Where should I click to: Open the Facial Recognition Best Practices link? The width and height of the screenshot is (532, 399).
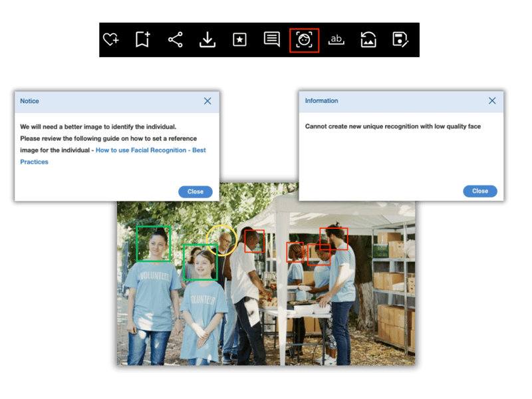pos(150,150)
